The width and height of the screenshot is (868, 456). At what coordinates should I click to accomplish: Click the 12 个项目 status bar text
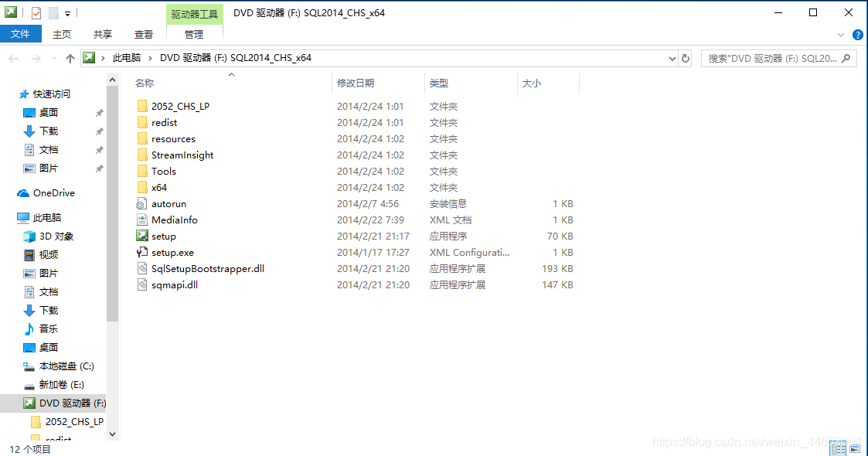[30, 449]
